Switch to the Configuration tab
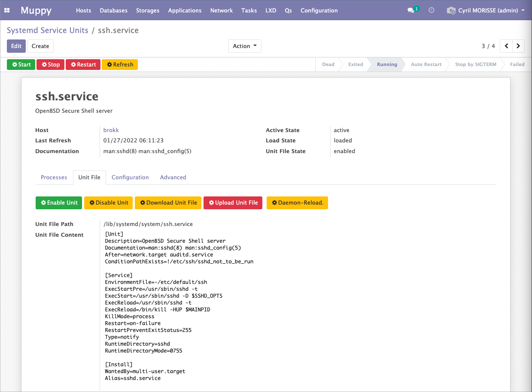The height and width of the screenshot is (392, 532). [130, 177]
